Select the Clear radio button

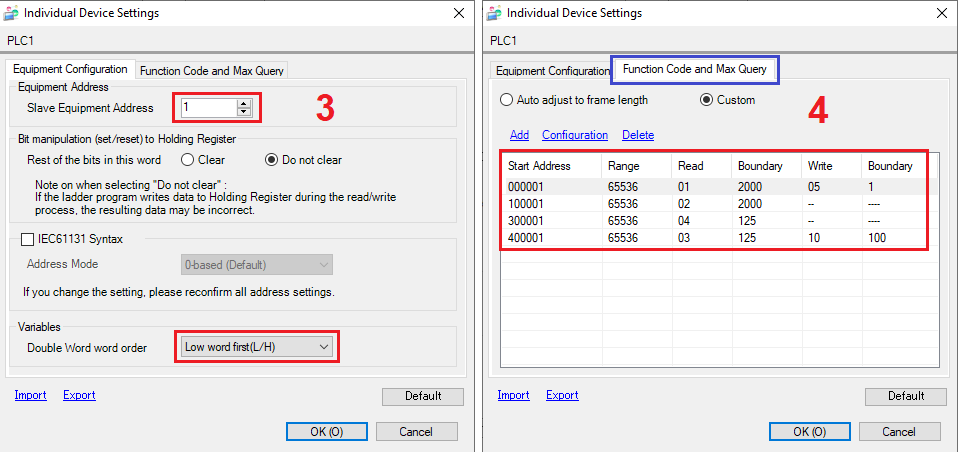[x=187, y=160]
